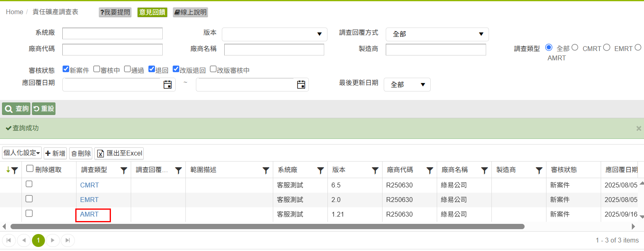Go to the next page of results
The image size is (644, 251).
point(53,240)
